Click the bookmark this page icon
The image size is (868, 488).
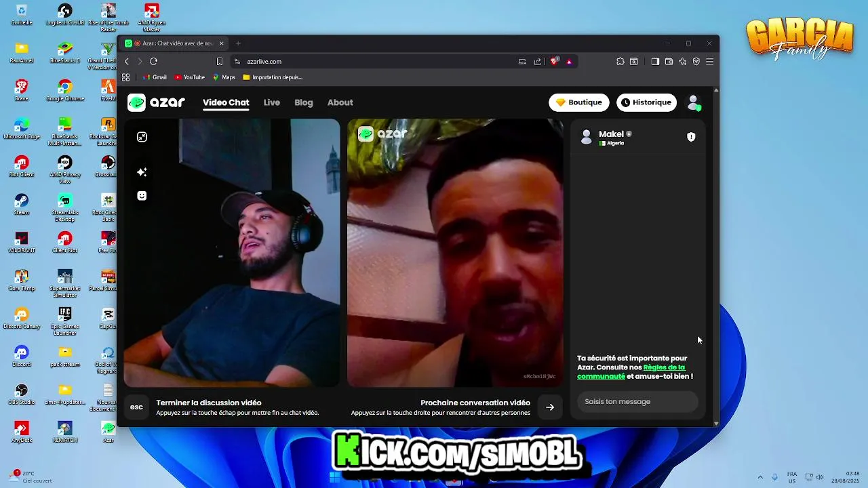[220, 61]
